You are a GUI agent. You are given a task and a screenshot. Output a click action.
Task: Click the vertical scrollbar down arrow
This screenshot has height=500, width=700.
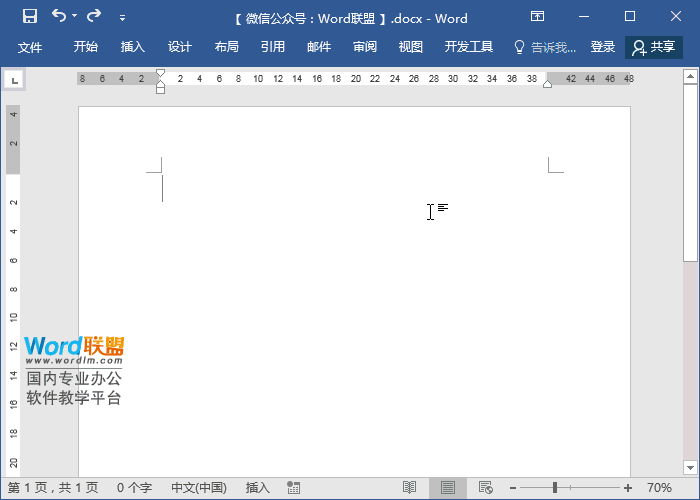coord(690,468)
